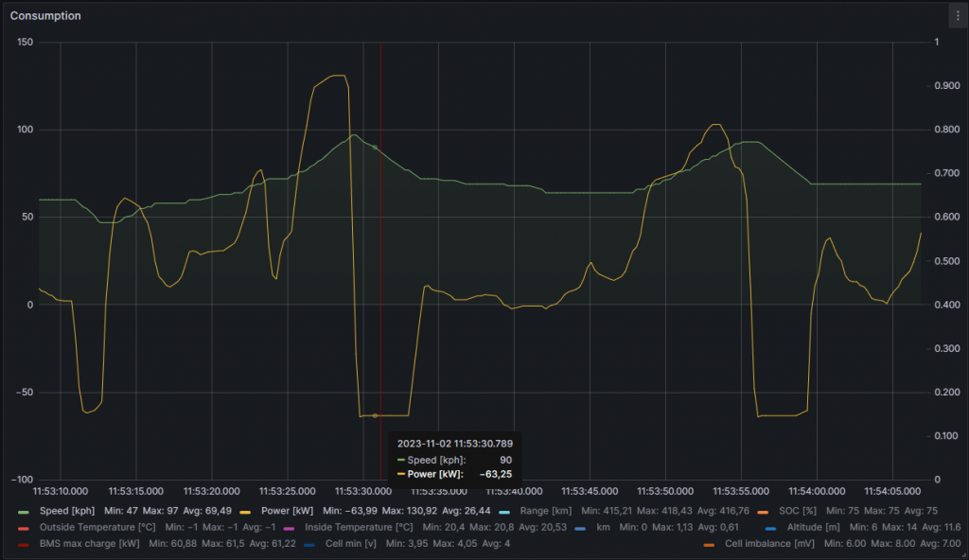This screenshot has width=969, height=560.
Task: Toggle the Cell min [v] legend series
Action: point(350,543)
